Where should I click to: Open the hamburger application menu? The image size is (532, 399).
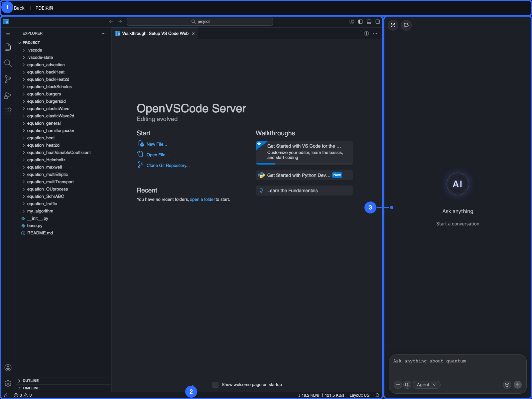(8, 33)
